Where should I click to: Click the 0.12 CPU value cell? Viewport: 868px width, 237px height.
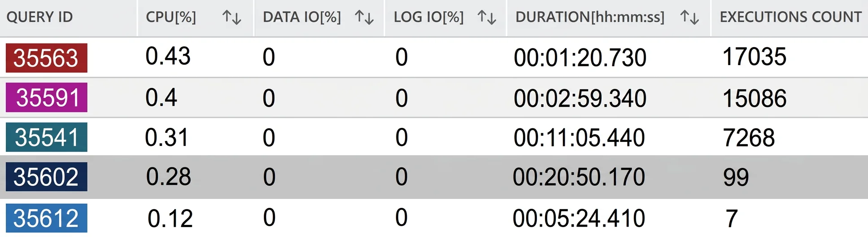(170, 219)
